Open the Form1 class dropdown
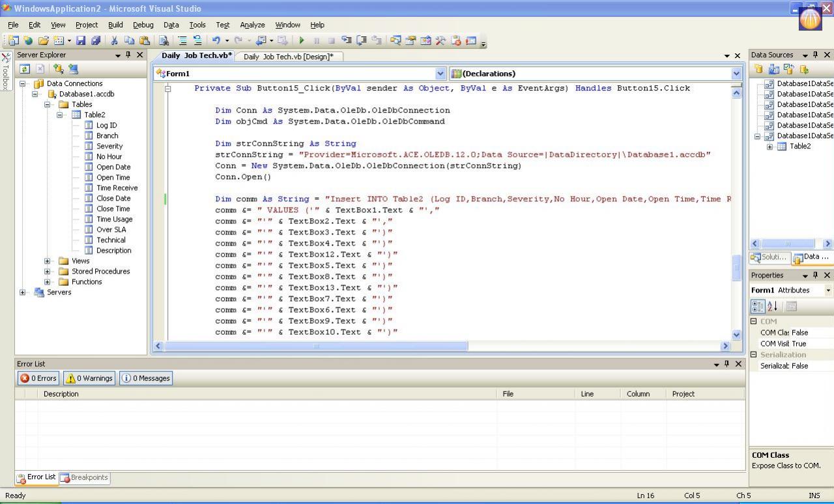Screen dimensions: 834x504 coord(440,74)
